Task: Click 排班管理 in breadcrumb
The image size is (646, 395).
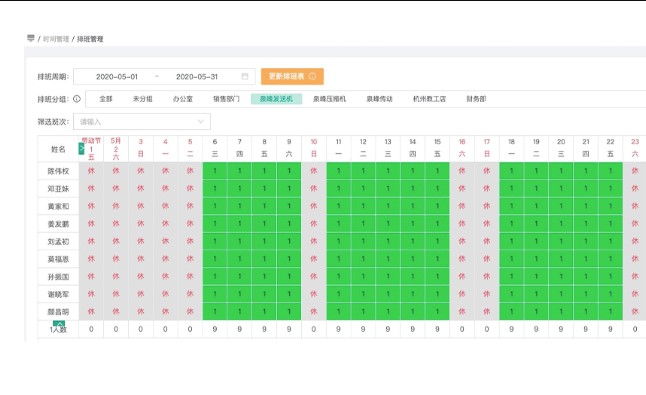Action: pos(90,39)
